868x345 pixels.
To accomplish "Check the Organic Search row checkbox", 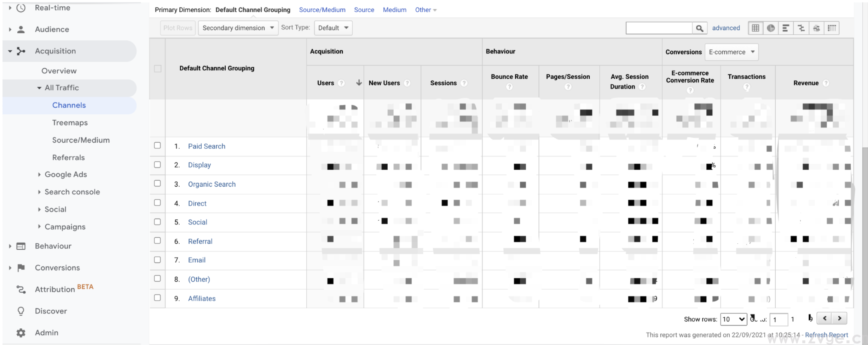I will tap(157, 183).
